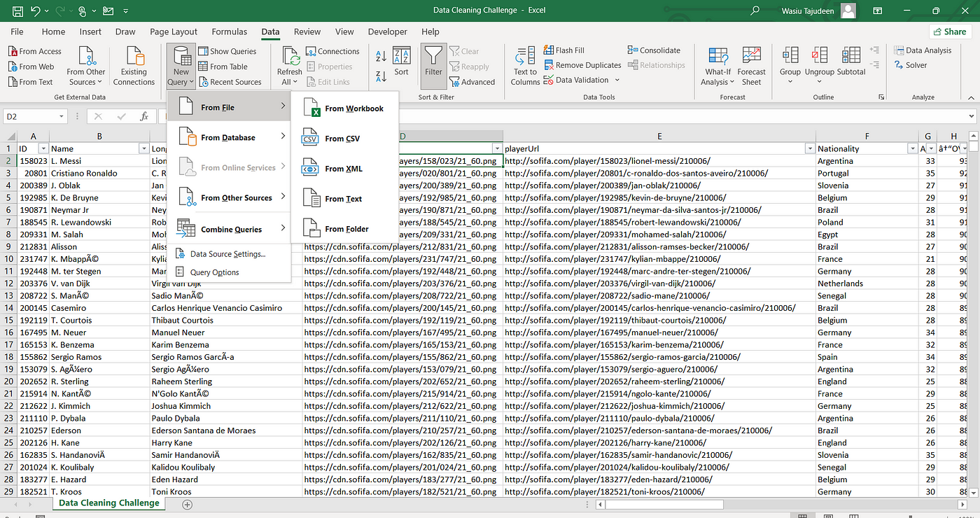The image size is (980, 518).
Task: Switch to the Insert tab
Action: click(x=90, y=31)
